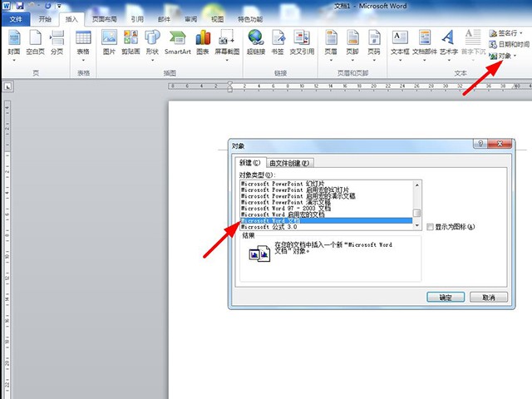Switch to the Home (开始) tab

45,19
